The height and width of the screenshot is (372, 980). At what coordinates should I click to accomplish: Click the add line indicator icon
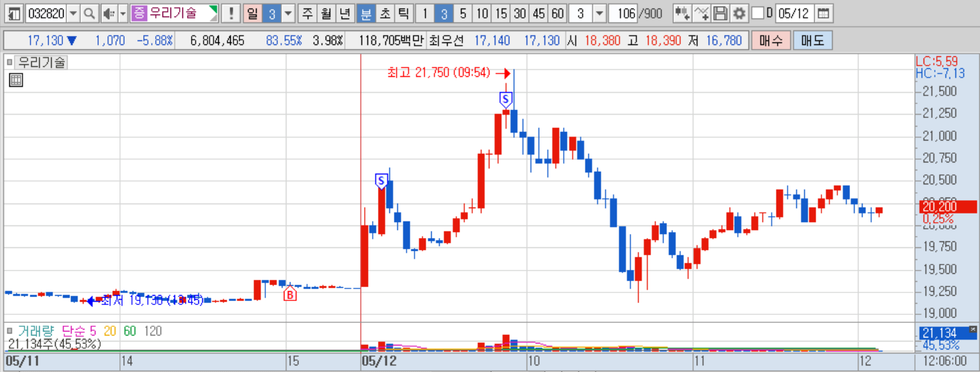pyautogui.click(x=701, y=13)
